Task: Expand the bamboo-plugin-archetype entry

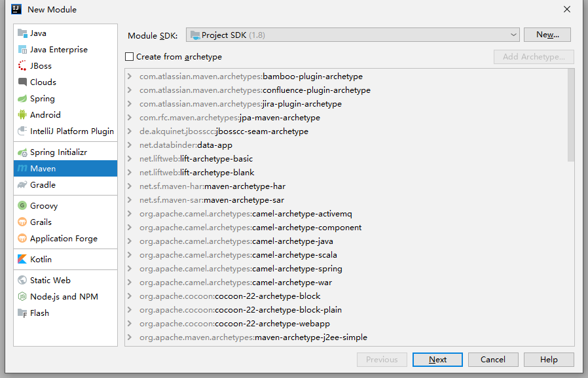Action: point(130,76)
